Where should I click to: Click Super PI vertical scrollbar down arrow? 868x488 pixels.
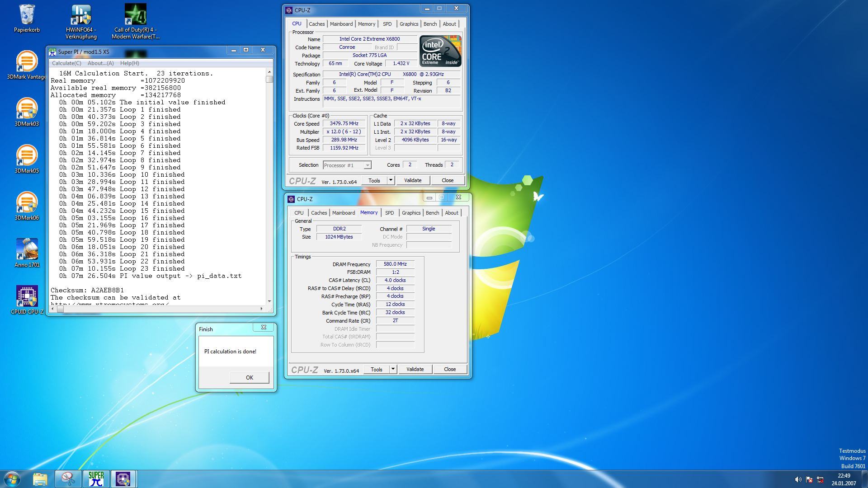pos(269,301)
